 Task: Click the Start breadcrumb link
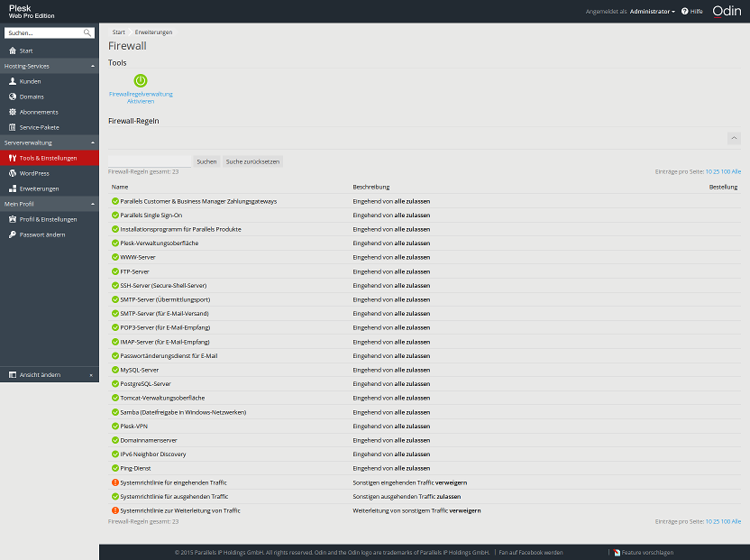119,32
